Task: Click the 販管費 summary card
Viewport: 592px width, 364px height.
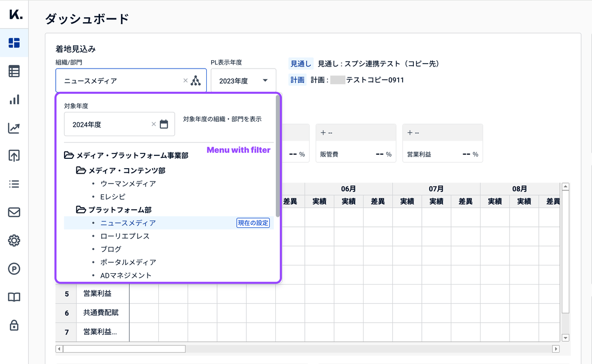Action: click(x=356, y=144)
